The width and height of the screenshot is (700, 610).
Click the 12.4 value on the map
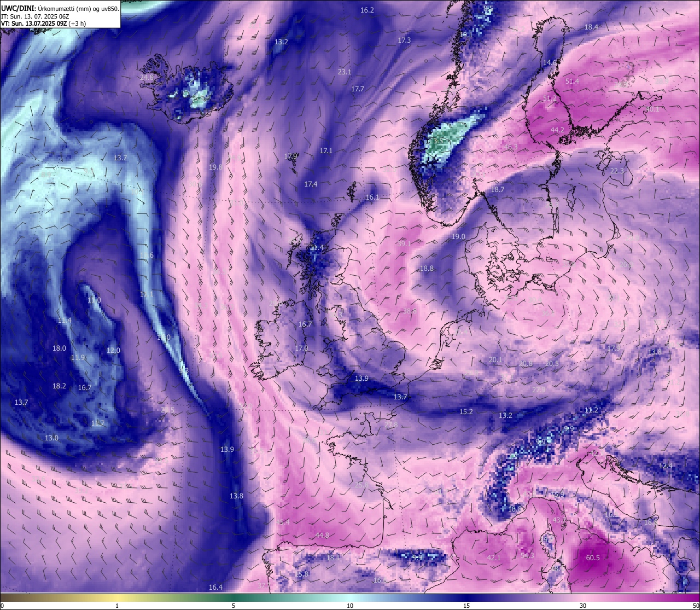666,466
